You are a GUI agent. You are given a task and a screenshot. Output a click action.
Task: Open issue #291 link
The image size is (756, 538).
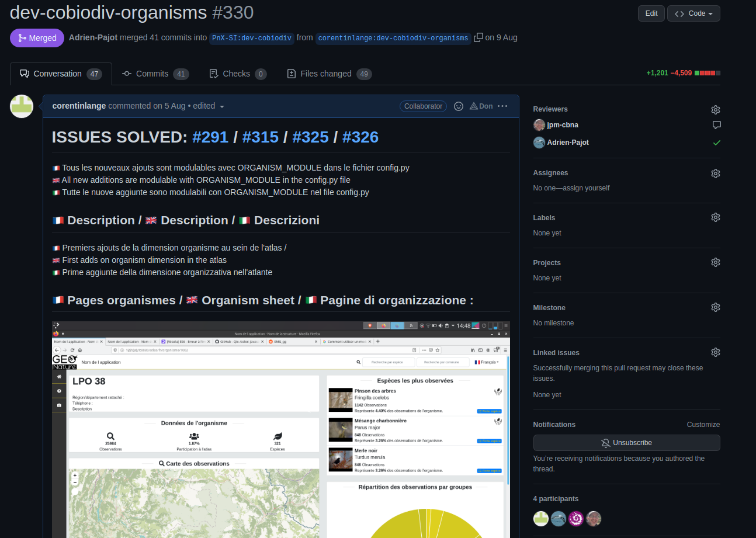[210, 137]
